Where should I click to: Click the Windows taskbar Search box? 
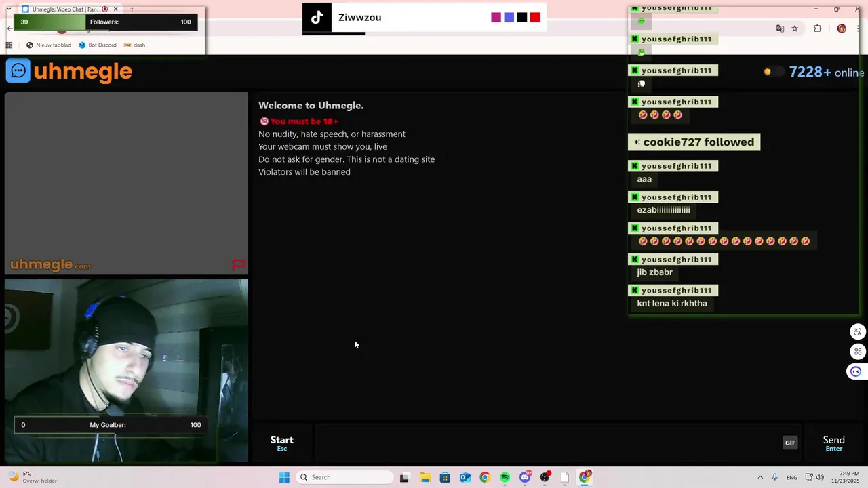(x=346, y=477)
